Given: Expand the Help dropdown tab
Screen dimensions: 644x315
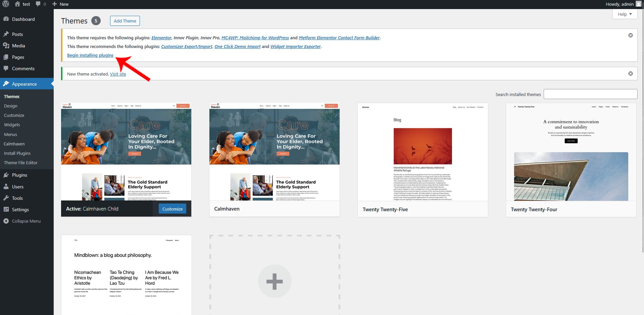Looking at the screenshot, I should coord(625,14).
